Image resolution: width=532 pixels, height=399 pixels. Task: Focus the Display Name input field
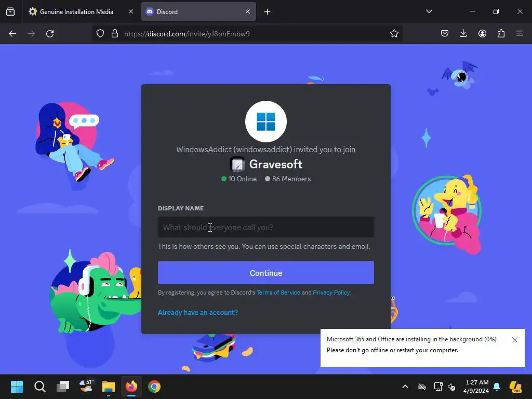[266, 227]
